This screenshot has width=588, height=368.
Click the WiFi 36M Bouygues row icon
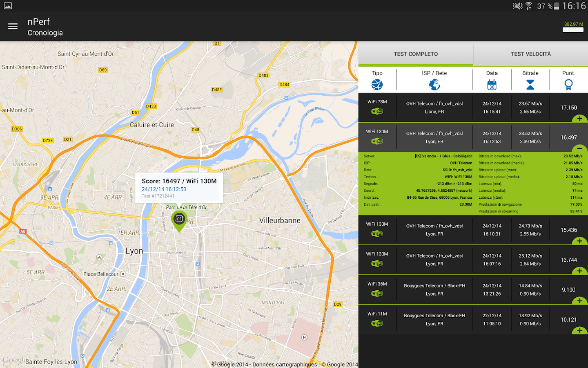[377, 293]
